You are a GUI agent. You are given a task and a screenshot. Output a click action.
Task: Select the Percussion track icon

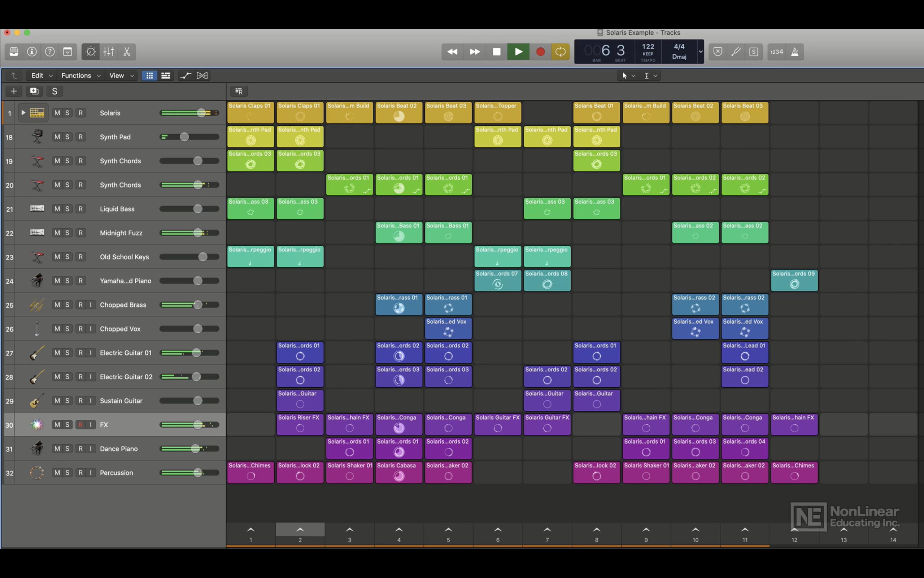37,473
